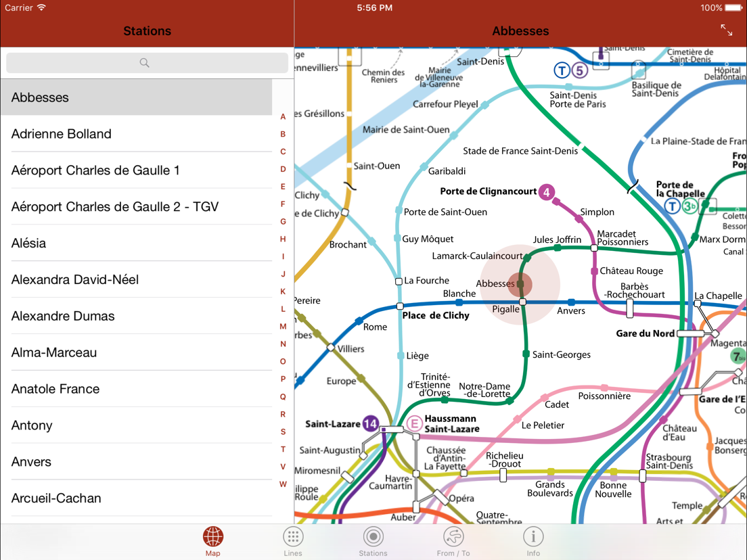Select Adrienne Bolland station
This screenshot has height=560, width=747.
pyautogui.click(x=137, y=134)
